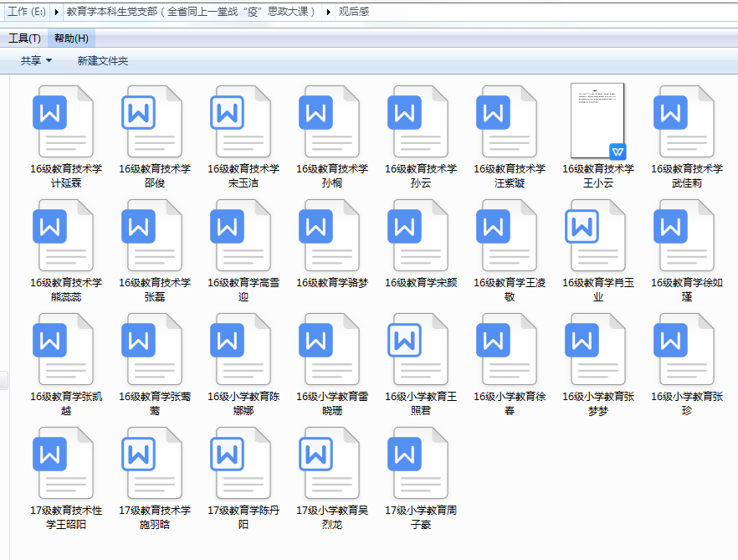Select the 16级教育学张凯越 document icon
738x560 pixels.
pyautogui.click(x=65, y=349)
